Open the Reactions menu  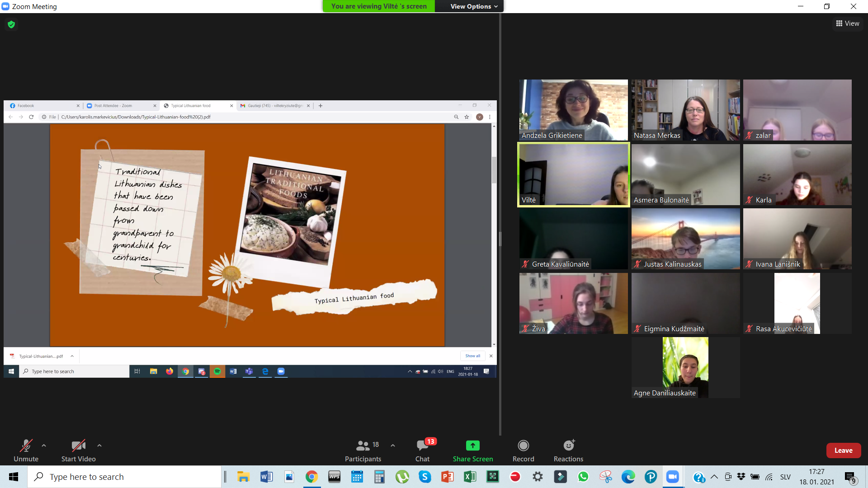coord(568,450)
